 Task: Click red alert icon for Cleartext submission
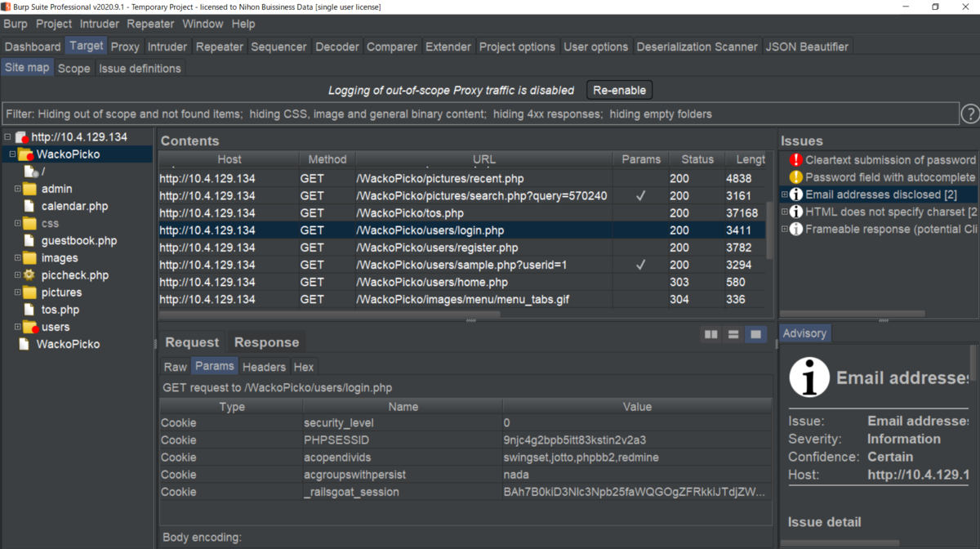[x=796, y=160]
